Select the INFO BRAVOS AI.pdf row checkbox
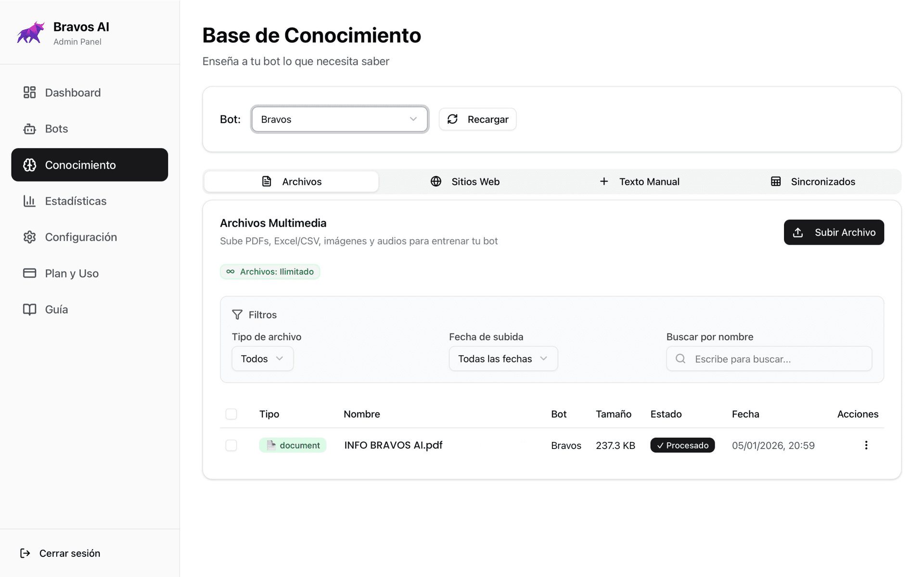Viewport: 924px width, 577px height. 231,445
